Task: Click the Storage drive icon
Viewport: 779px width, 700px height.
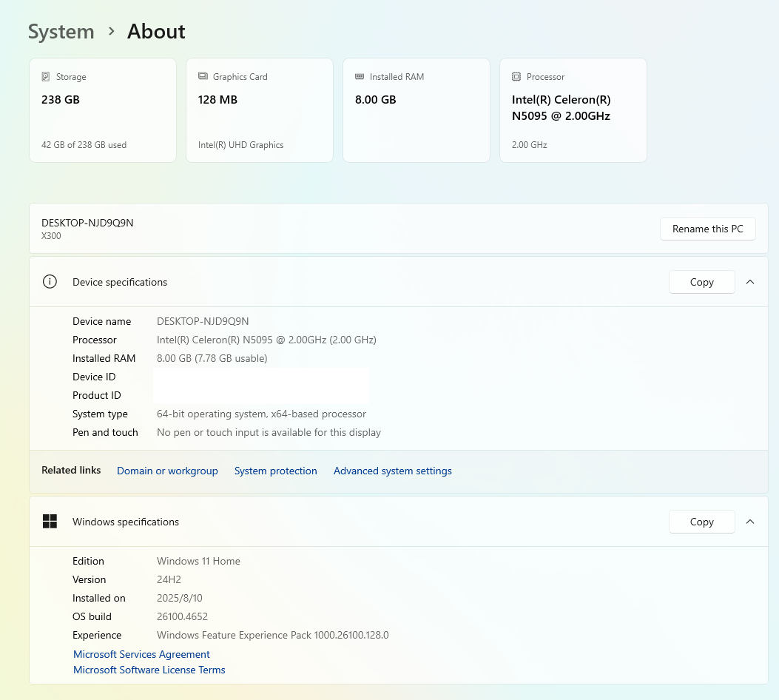Action: click(46, 77)
